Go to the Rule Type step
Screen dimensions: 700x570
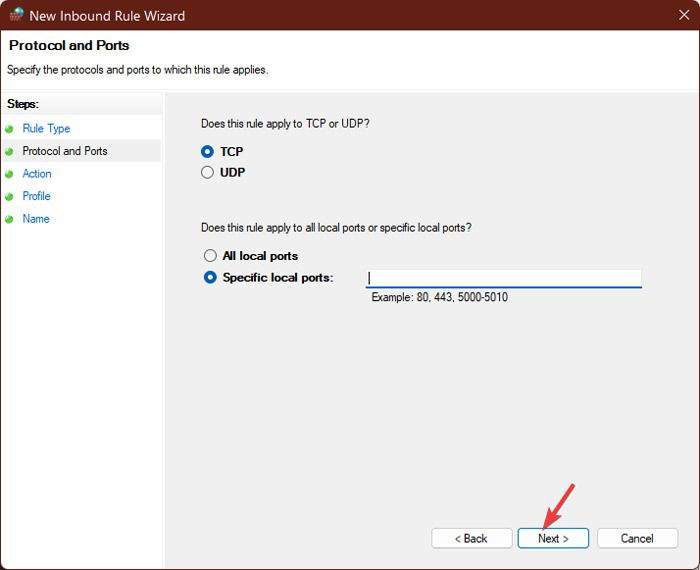click(x=46, y=129)
